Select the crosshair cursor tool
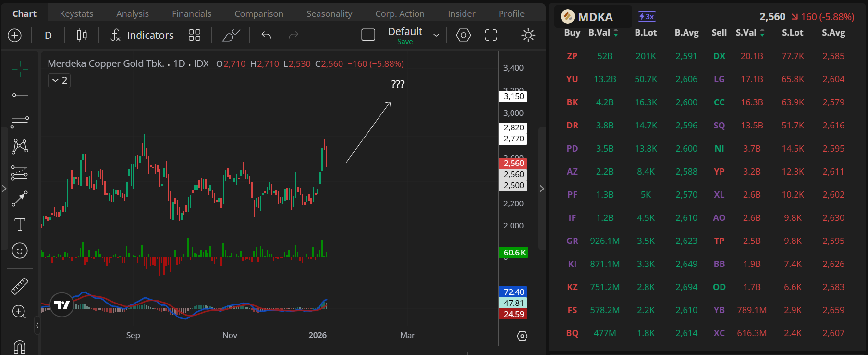This screenshot has width=868, height=355. (x=20, y=69)
